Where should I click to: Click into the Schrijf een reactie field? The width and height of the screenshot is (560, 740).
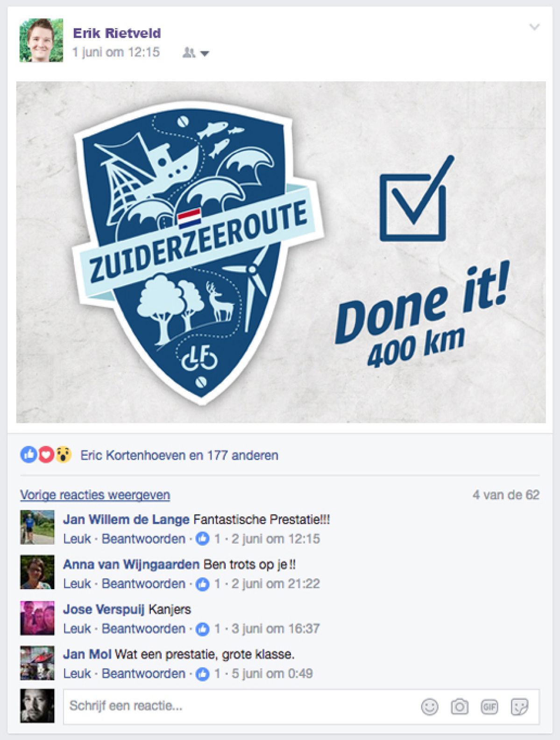tap(239, 706)
